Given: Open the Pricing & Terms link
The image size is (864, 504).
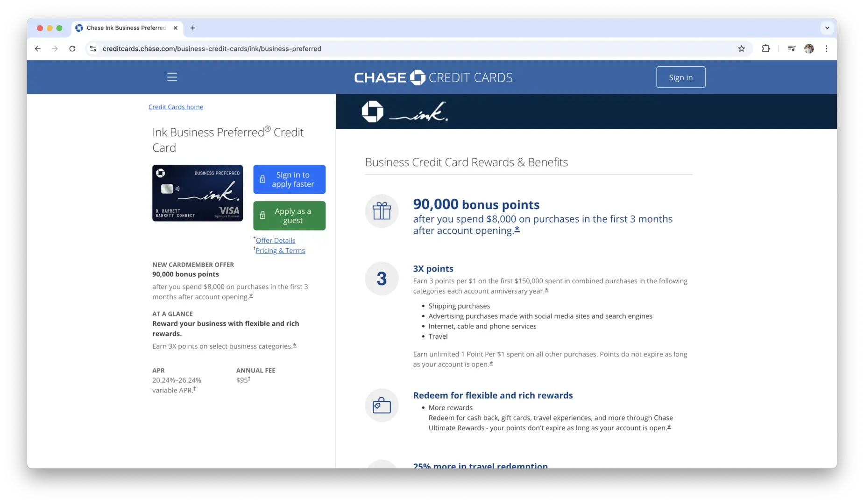Looking at the screenshot, I should (280, 251).
